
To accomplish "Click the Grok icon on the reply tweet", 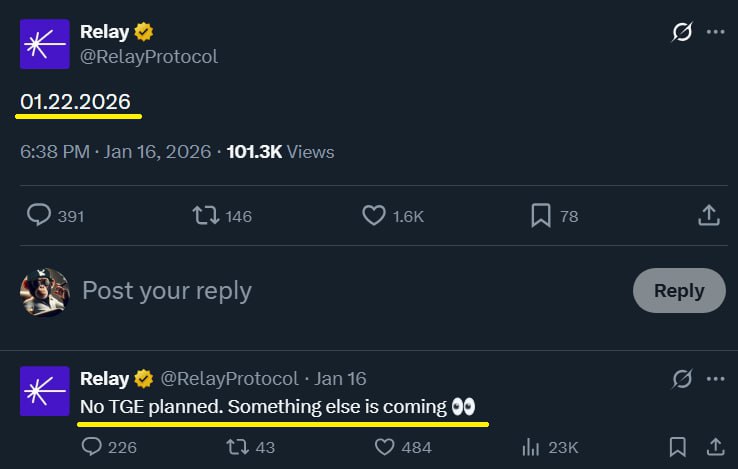I will click(682, 379).
